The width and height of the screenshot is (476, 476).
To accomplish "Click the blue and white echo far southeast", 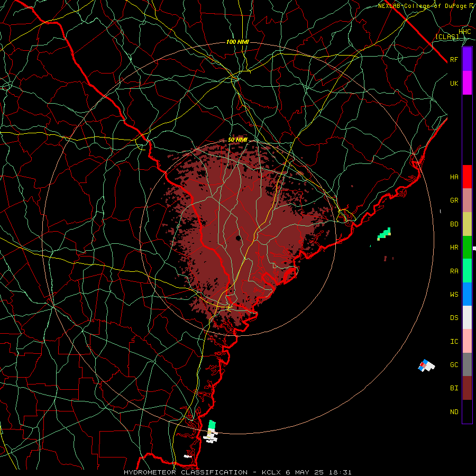I will [x=426, y=365].
